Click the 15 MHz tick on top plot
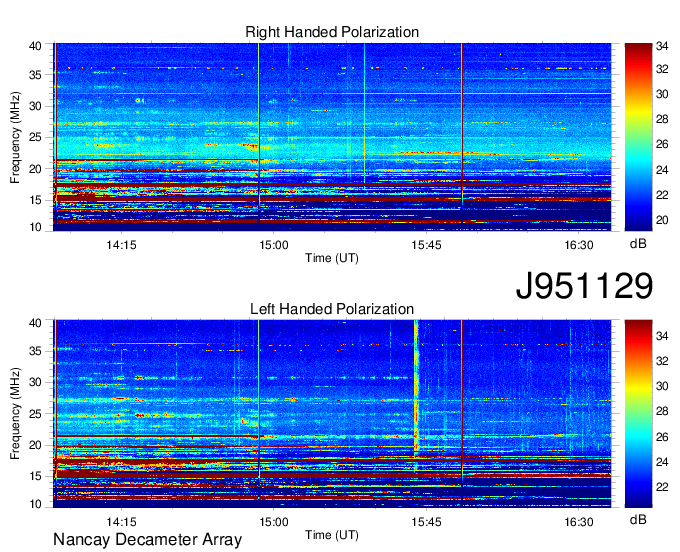The width and height of the screenshot is (680, 552). pos(35,200)
